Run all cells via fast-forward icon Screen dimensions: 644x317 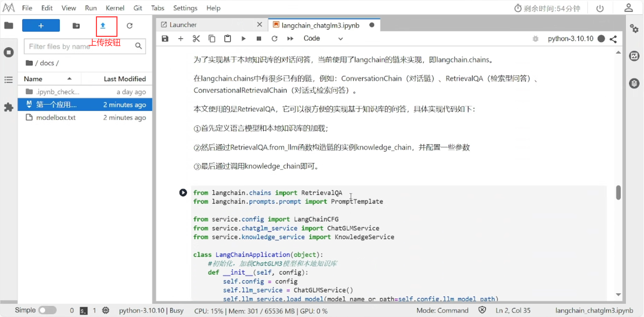point(290,39)
